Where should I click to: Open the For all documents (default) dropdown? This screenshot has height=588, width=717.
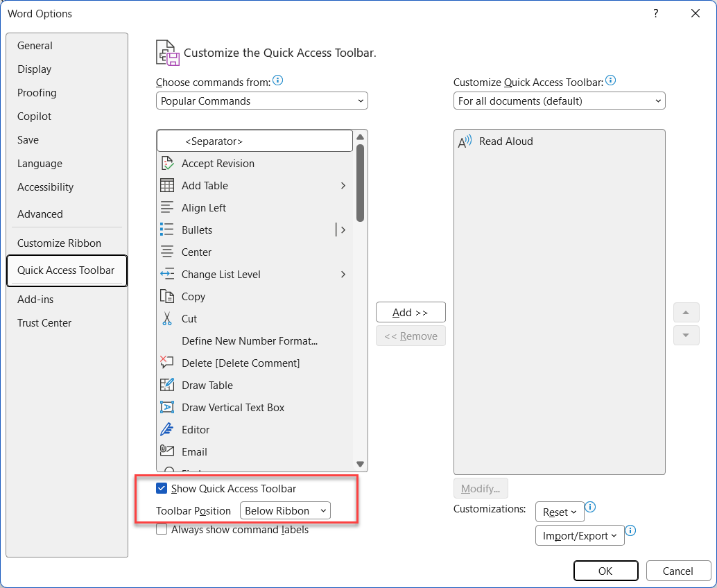click(x=559, y=101)
